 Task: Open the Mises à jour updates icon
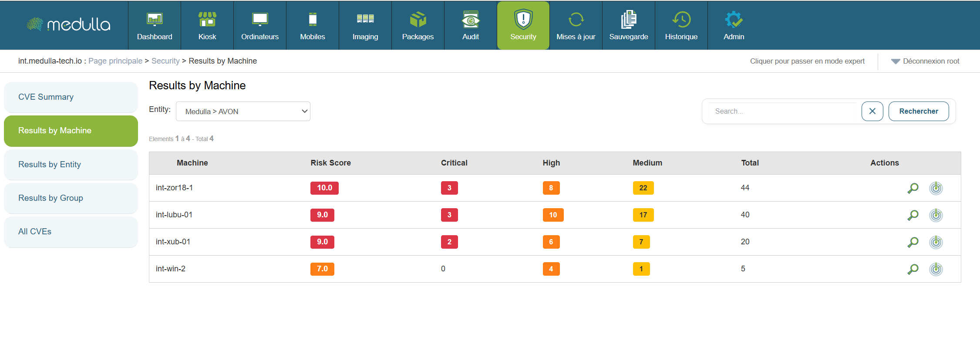coord(576,20)
